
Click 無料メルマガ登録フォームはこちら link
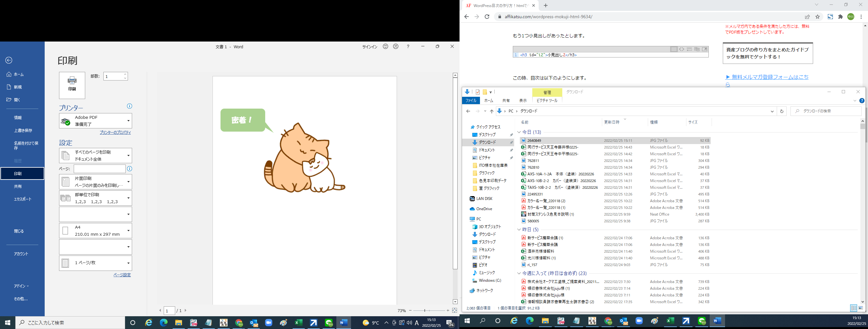767,80
